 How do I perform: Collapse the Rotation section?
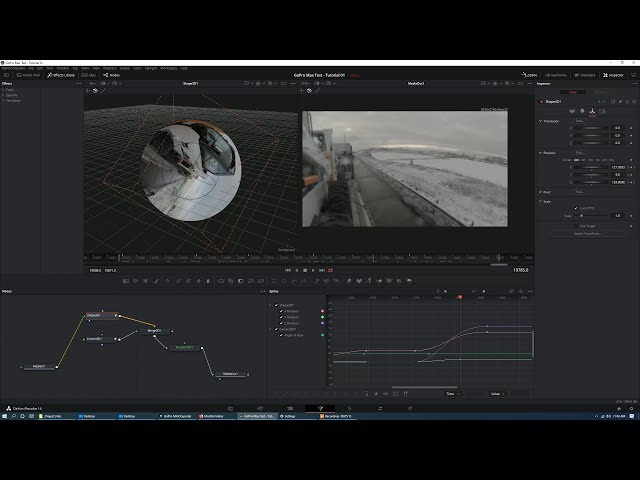(x=540, y=153)
